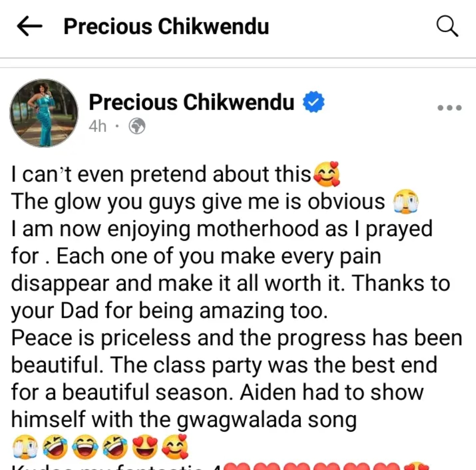This screenshot has width=476, height=470.
Task: Tap the tilted laughing emoji before heart-eyes emoji
Action: click(115, 447)
